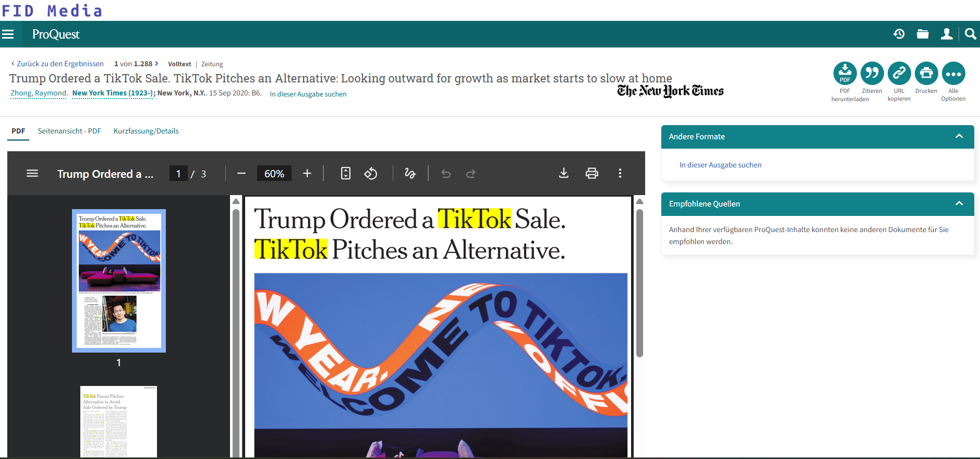Switch to the Kurzfassung/Details tab
This screenshot has width=980, height=459.
[146, 131]
